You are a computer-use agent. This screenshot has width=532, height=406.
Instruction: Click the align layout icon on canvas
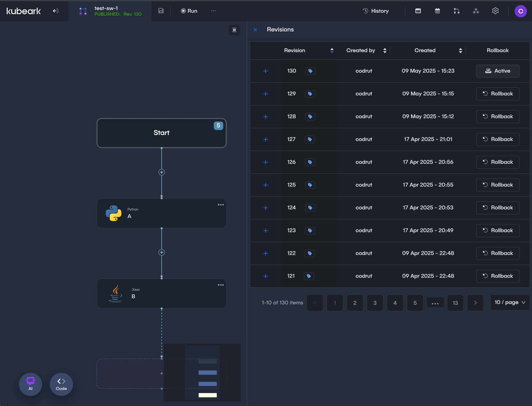tap(234, 30)
